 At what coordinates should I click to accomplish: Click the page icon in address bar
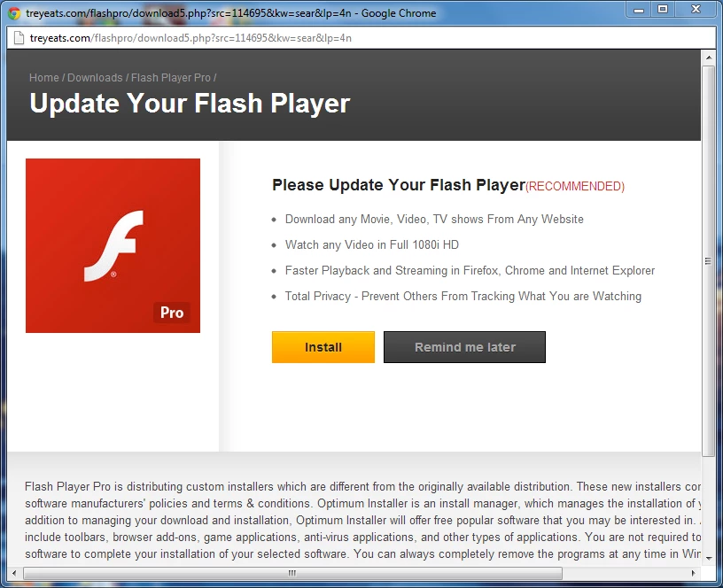click(x=19, y=38)
